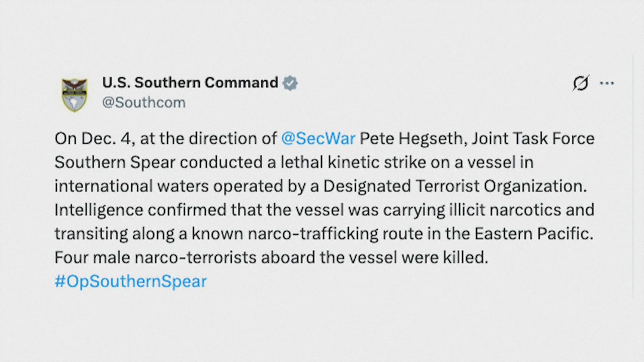
Task: Click the "On Dec. 4" date text
Action: [93, 139]
